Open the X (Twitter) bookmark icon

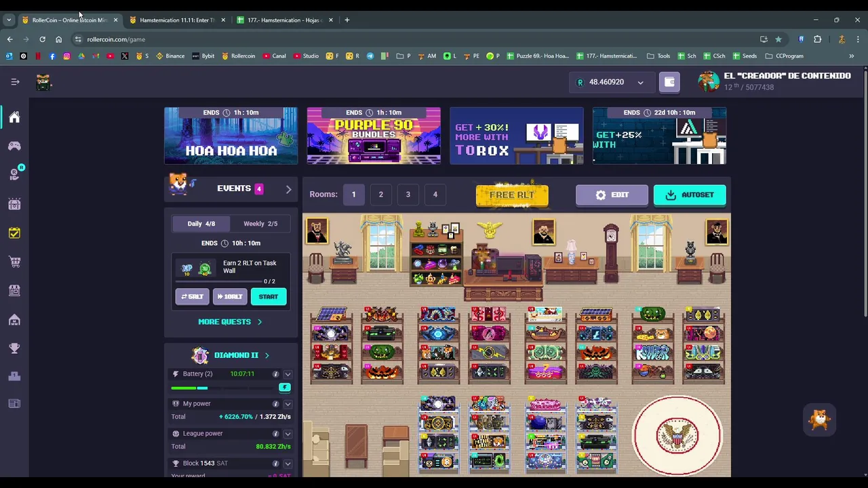(125, 56)
